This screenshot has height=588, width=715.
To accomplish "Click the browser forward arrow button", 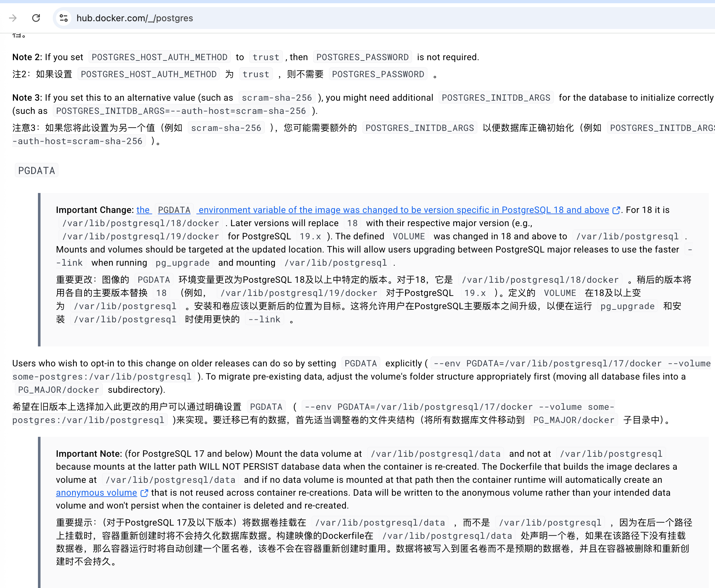I will point(13,18).
